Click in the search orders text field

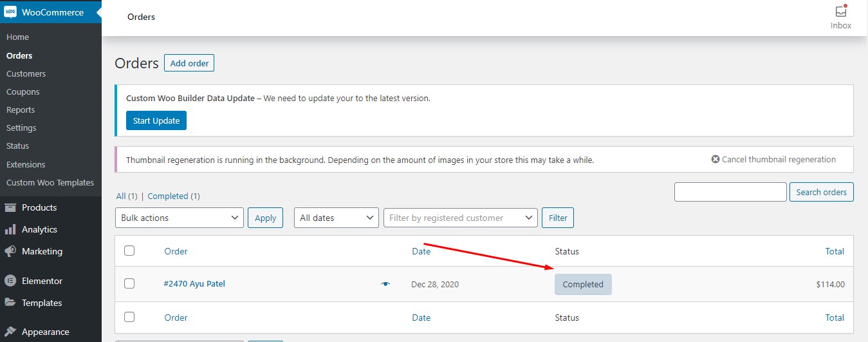tap(730, 192)
